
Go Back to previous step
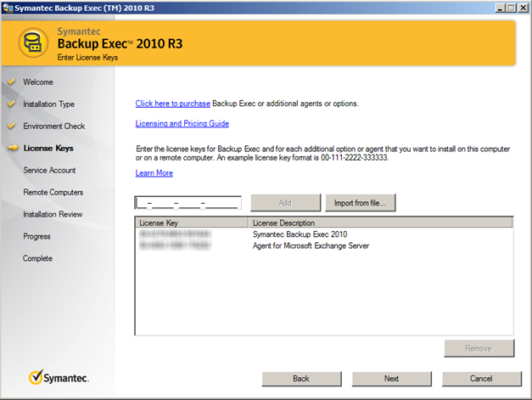tap(301, 379)
